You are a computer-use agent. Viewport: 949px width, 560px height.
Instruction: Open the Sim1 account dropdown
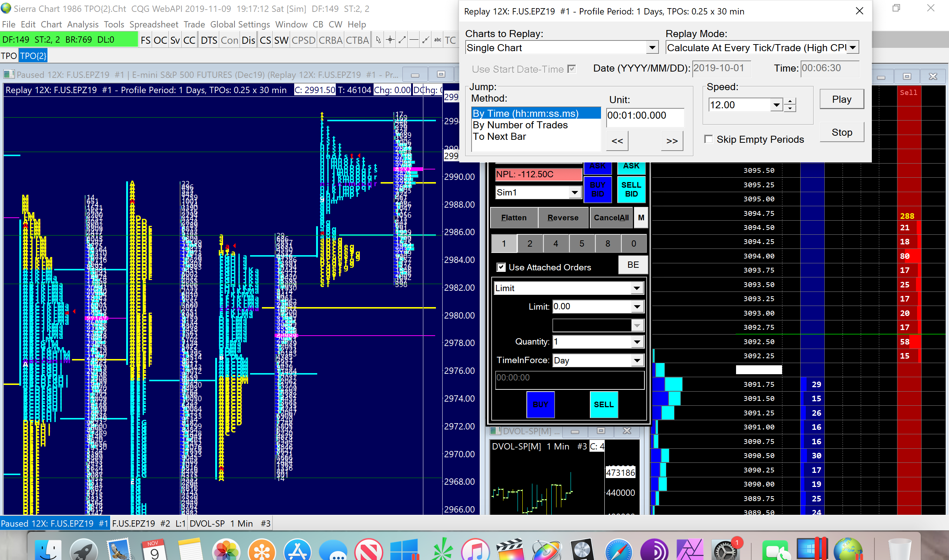pos(575,192)
